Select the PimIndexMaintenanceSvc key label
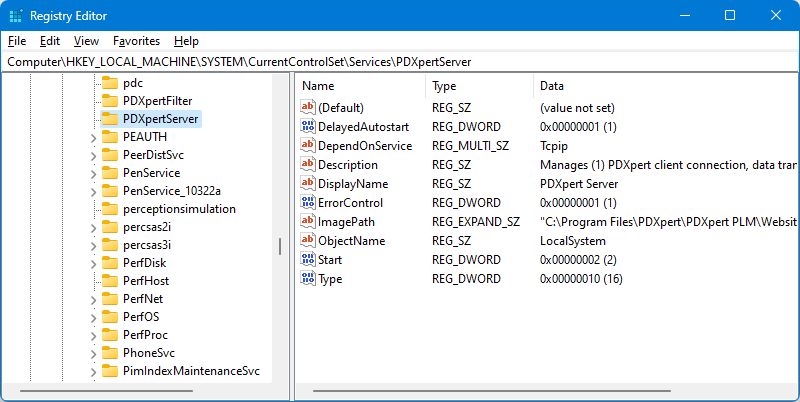The image size is (800, 402). [191, 371]
